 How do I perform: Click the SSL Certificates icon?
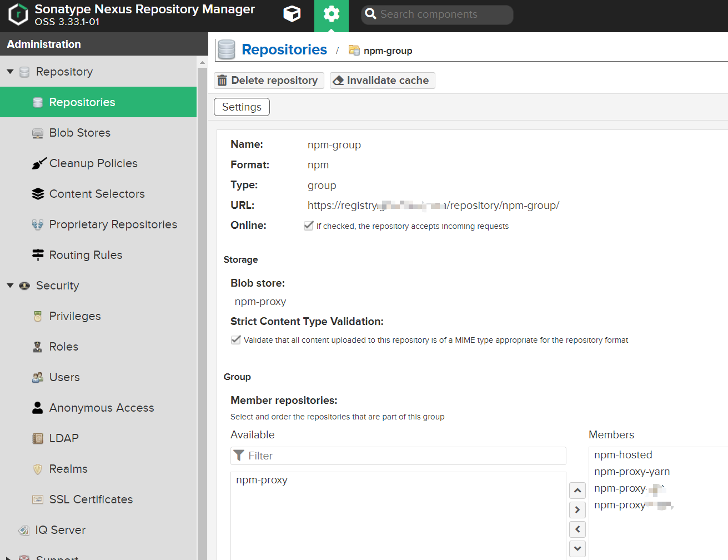click(x=38, y=499)
